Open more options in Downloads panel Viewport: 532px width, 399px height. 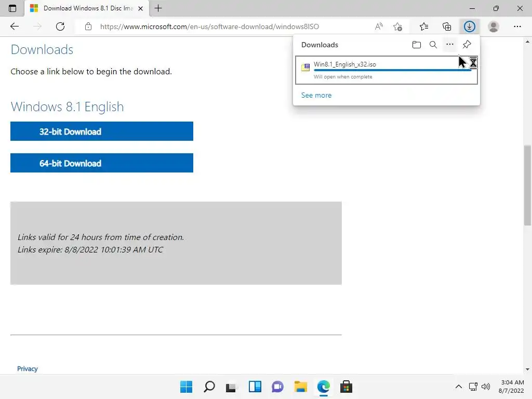click(x=449, y=45)
